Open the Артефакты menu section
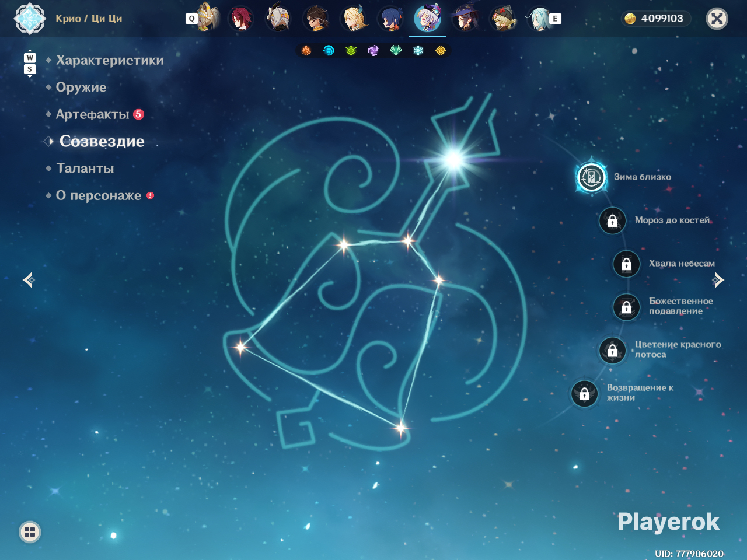The image size is (747, 560). point(92,114)
